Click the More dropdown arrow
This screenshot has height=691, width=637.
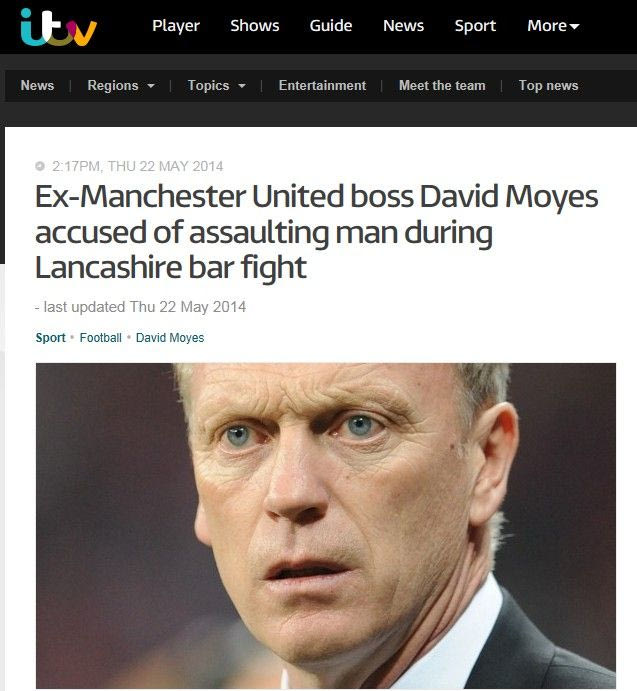pos(574,26)
